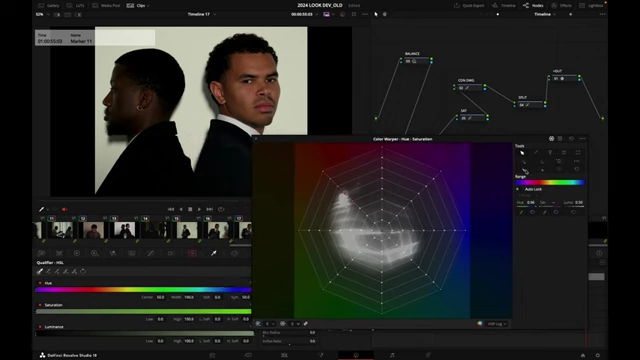Open the Curves palette

[x=151, y=253]
